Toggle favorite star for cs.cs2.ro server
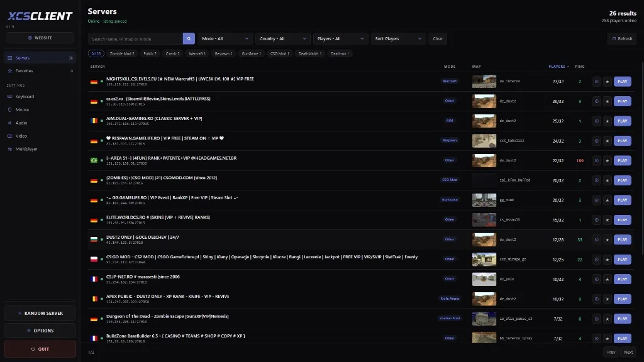Viewport: 644px width, 362px height. (x=607, y=101)
